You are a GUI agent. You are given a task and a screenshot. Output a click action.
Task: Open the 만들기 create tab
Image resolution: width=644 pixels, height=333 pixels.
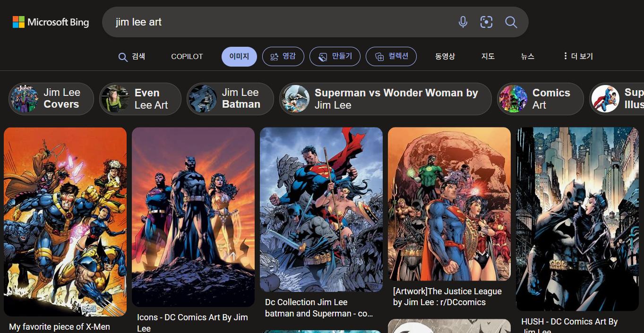335,57
